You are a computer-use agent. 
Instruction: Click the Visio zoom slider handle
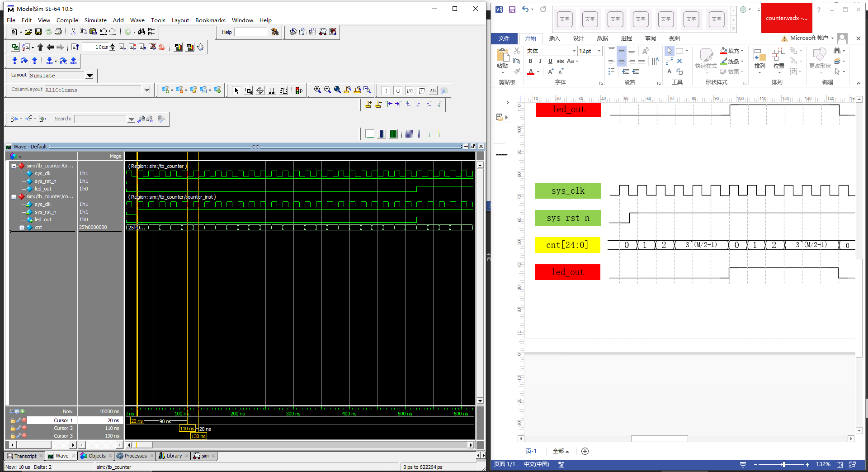click(783, 464)
